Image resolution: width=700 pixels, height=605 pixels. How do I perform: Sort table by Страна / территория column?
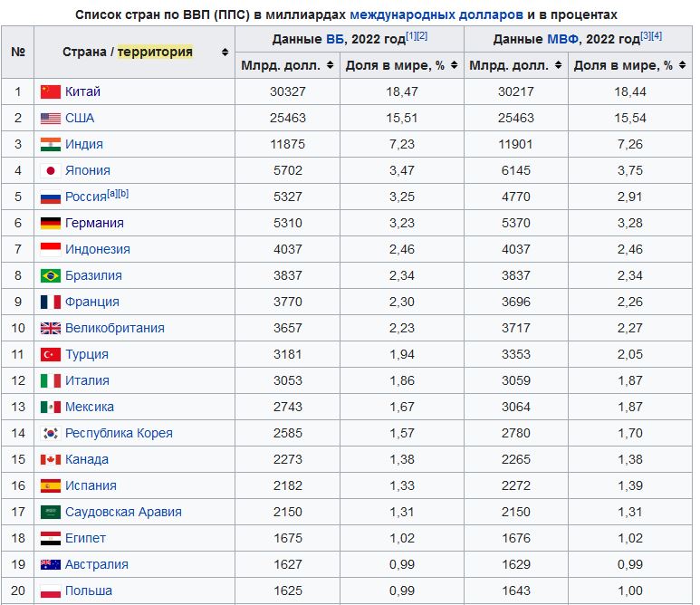(x=225, y=53)
